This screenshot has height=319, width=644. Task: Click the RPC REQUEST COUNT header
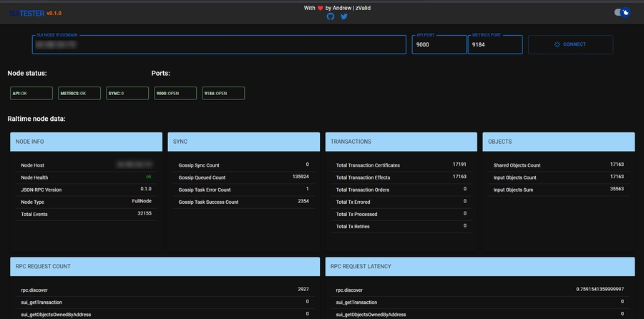click(x=165, y=266)
